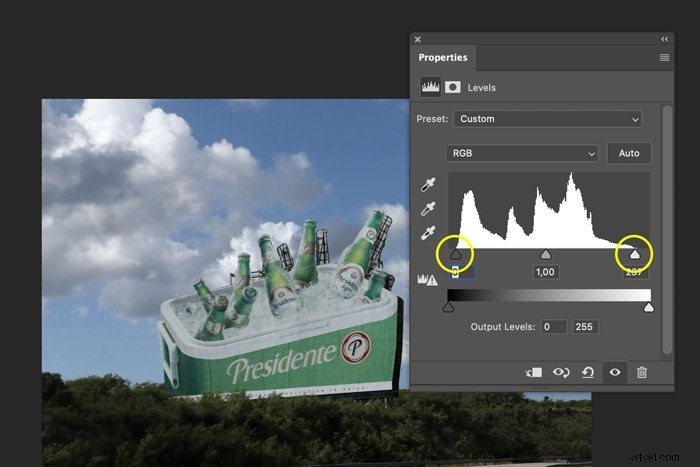Clip the adjustment to the layer below
Image resolution: width=700 pixels, height=467 pixels.
pyautogui.click(x=533, y=372)
